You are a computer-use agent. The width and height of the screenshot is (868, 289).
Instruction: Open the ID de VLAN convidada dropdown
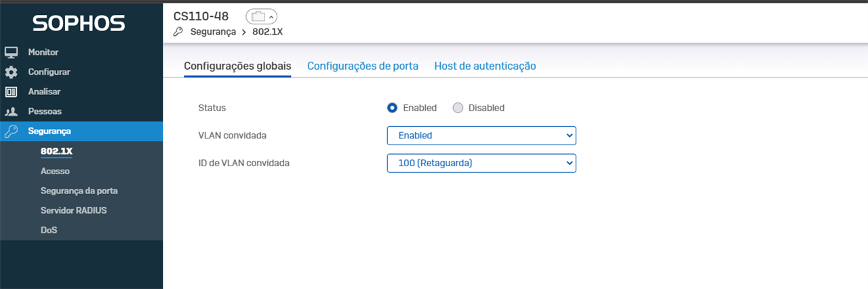pos(481,163)
